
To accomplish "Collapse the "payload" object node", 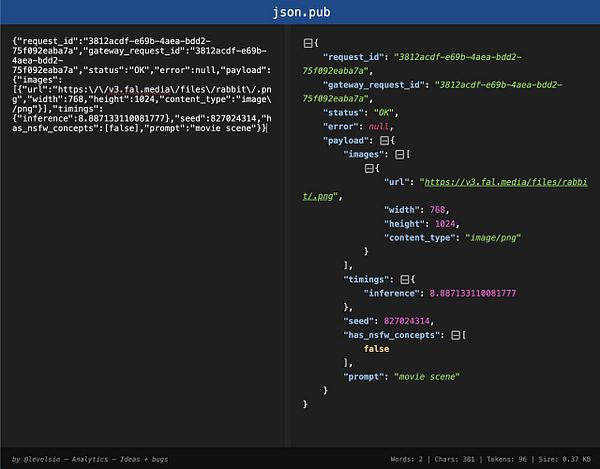I will (x=384, y=141).
